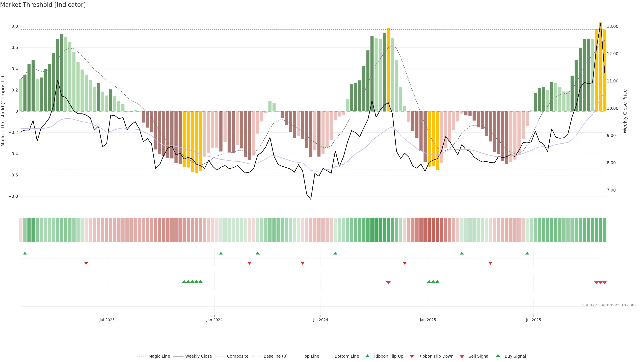This screenshot has height=362, width=644.
Task: Click the Jan 2025 x-axis label
Action: 428,320
